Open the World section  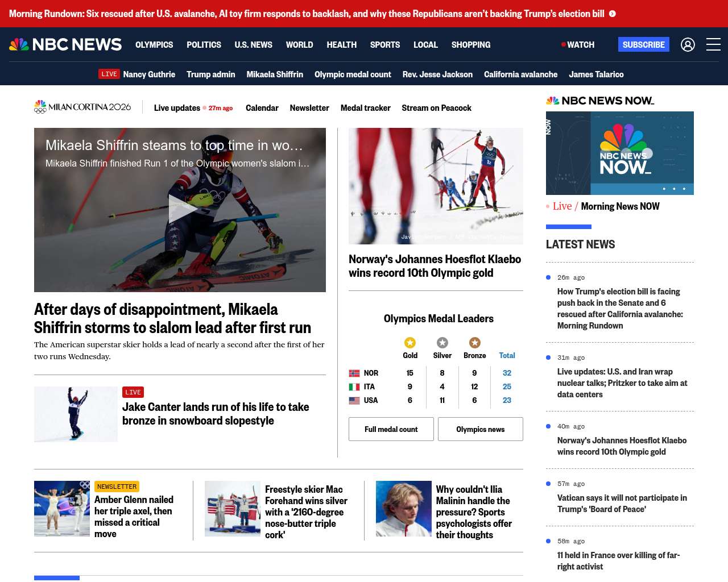tap(300, 44)
